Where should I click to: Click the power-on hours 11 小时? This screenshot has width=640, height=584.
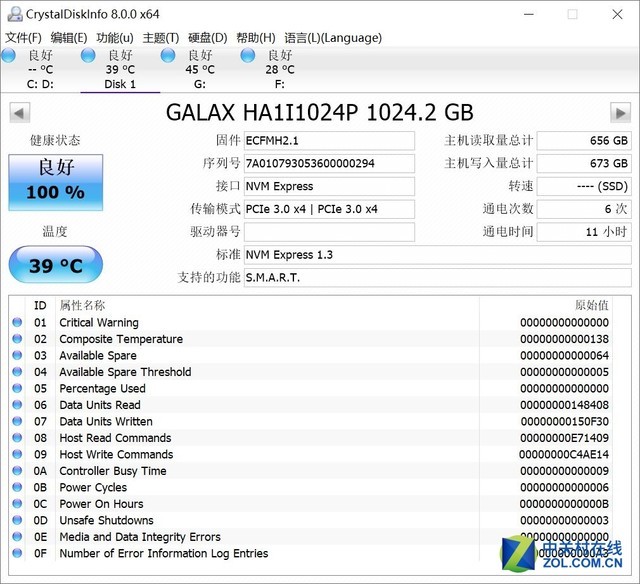[x=584, y=232]
